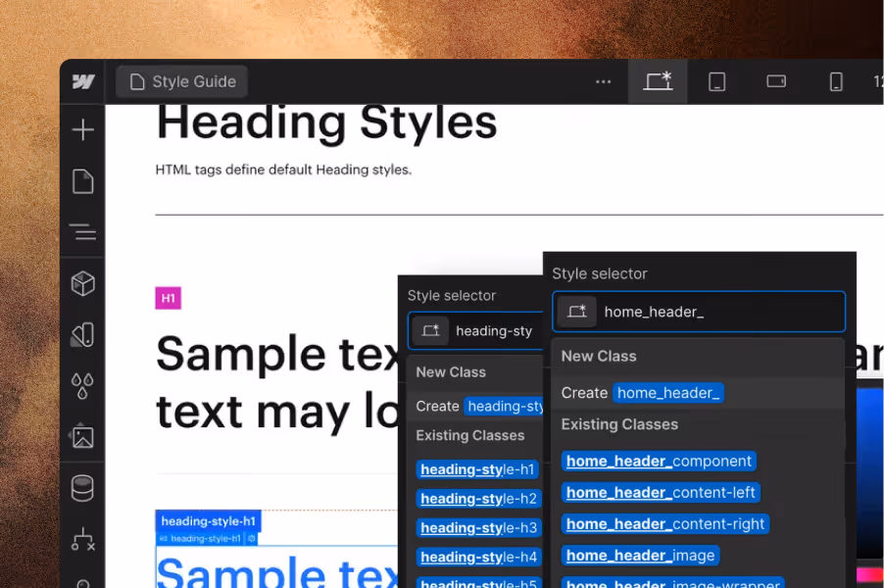Open the Components panel

83,283
